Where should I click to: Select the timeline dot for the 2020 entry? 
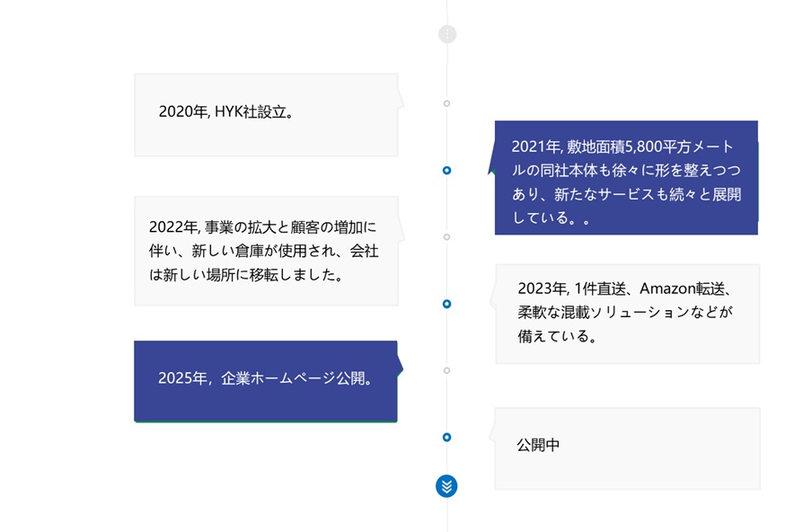point(446,103)
